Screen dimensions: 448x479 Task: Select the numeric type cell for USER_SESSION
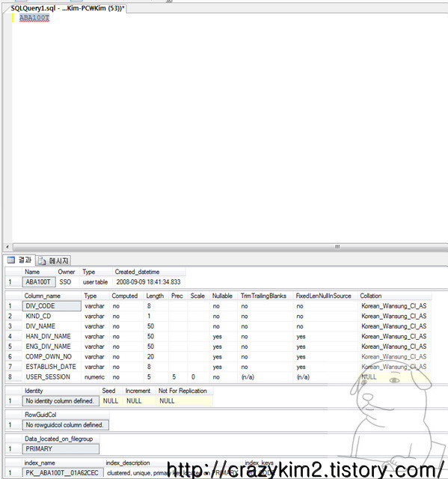tap(96, 377)
